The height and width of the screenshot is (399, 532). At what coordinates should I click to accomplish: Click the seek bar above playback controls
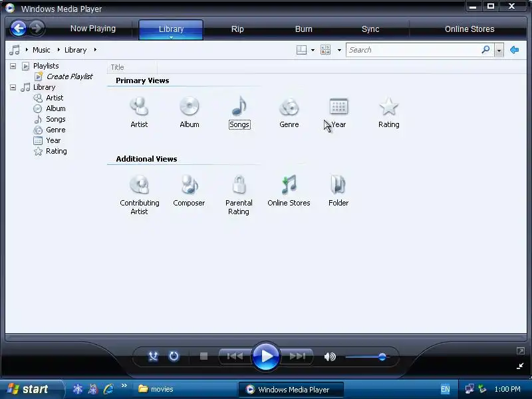click(x=266, y=338)
